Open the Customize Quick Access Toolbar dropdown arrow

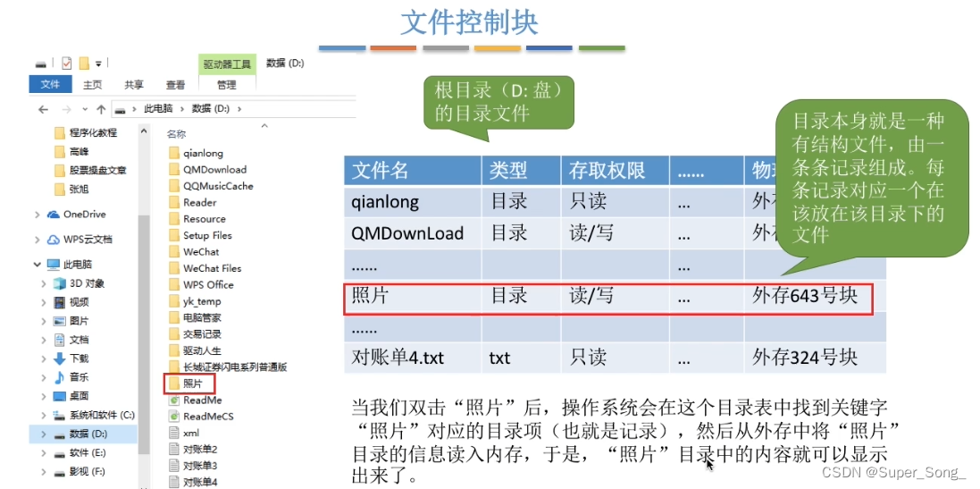(98, 64)
